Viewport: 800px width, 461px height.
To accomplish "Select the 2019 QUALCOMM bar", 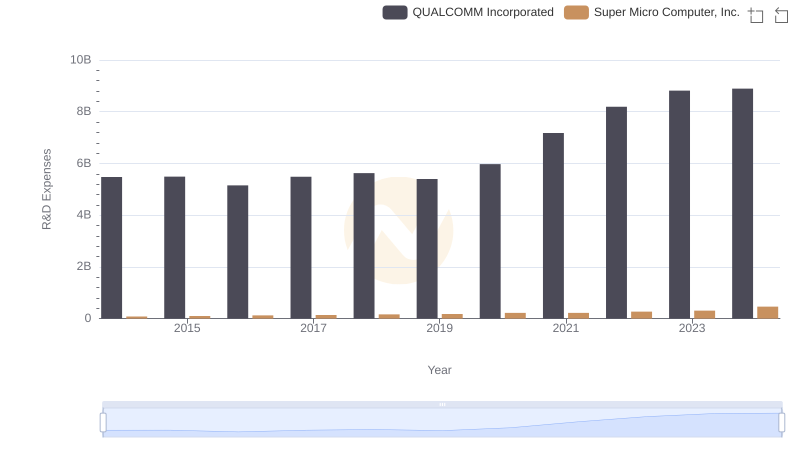I will (x=427, y=249).
